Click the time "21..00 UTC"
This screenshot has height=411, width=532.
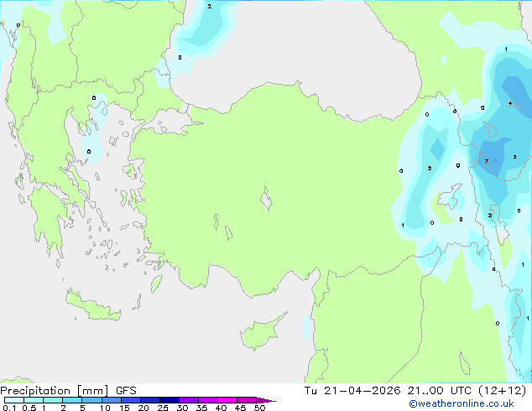click(440, 391)
